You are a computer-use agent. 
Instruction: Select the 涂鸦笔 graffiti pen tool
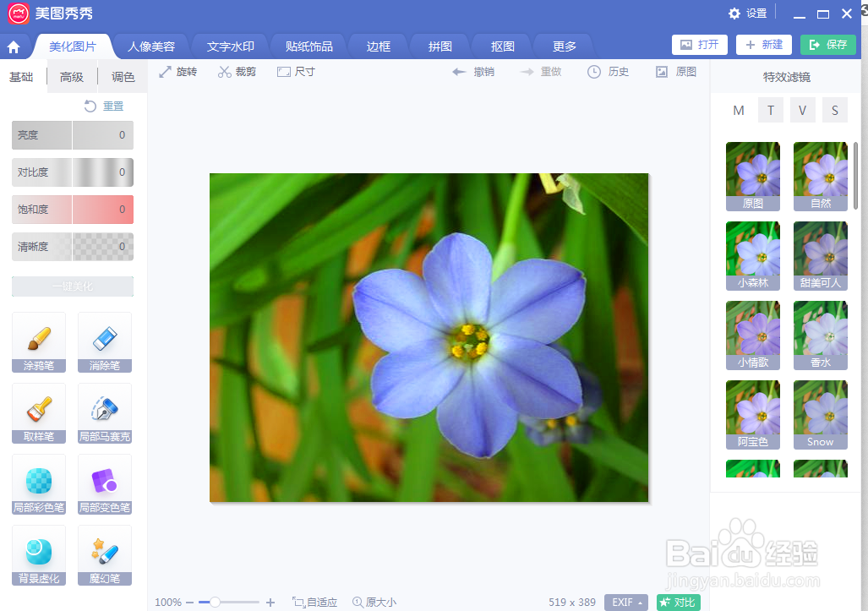click(x=39, y=342)
